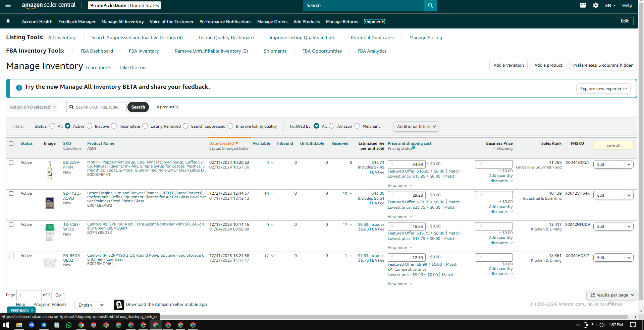Screen dimensions: 644x330
Task: Open the Cambro 4 Qt. container product image
Action: tap(50, 233)
